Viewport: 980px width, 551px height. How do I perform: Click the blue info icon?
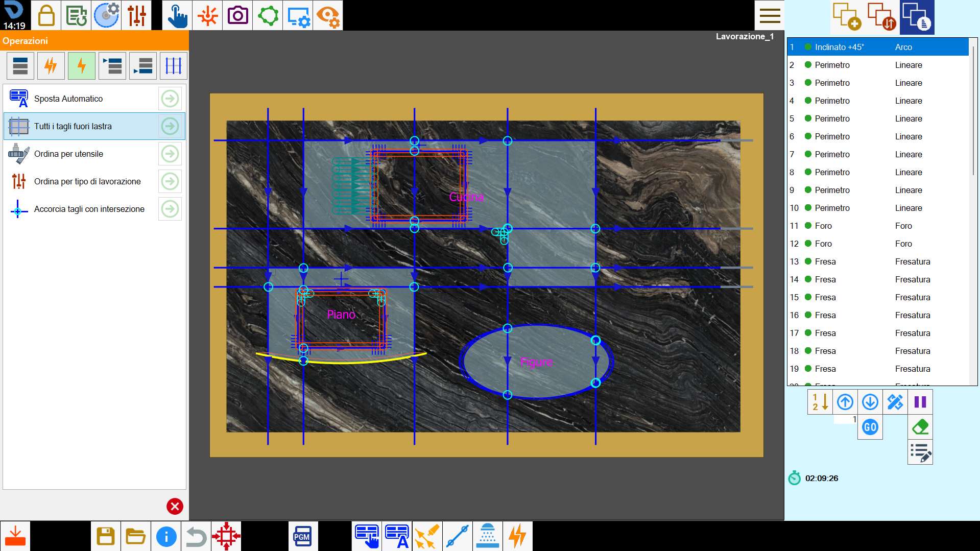[166, 536]
